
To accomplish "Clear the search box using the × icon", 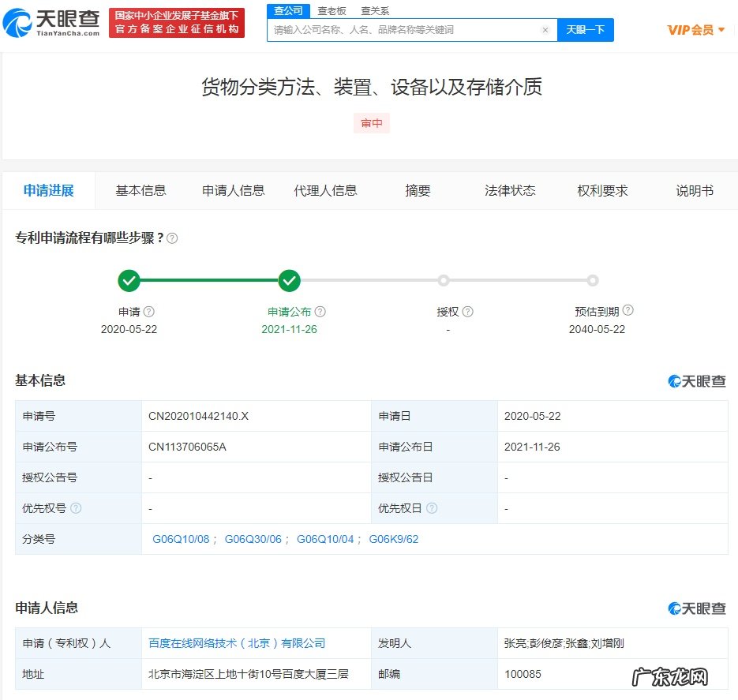I will point(545,29).
